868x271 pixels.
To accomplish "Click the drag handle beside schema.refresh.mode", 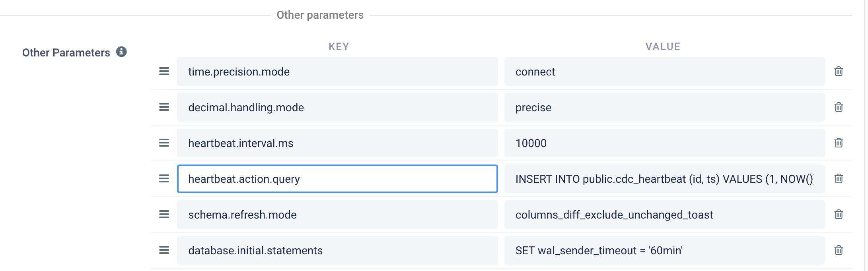I will click(164, 215).
